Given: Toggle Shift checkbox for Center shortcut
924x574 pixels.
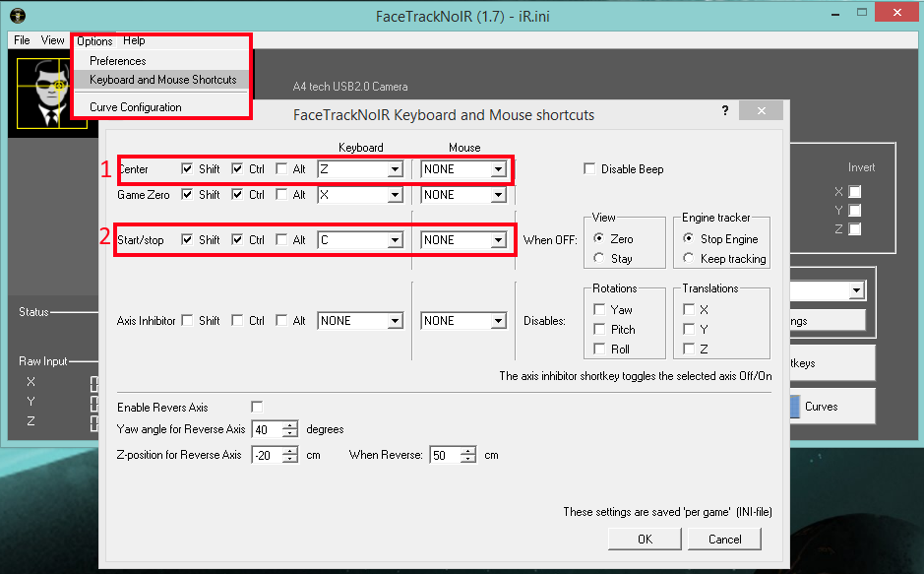Looking at the screenshot, I should [x=187, y=169].
